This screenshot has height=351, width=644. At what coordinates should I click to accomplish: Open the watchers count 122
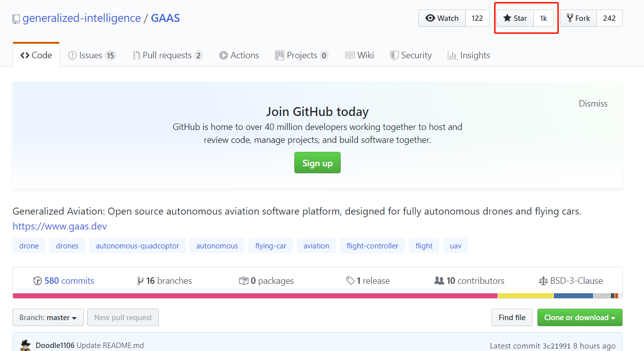477,18
